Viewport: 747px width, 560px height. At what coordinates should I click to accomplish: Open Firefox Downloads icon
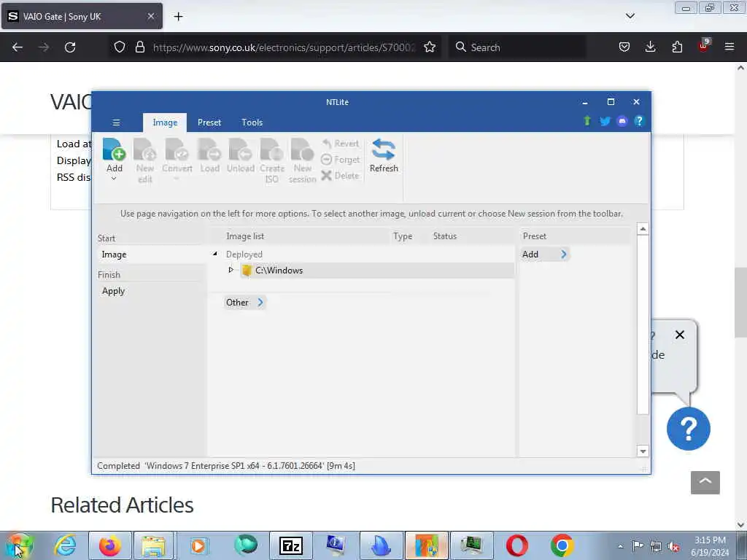tap(650, 47)
